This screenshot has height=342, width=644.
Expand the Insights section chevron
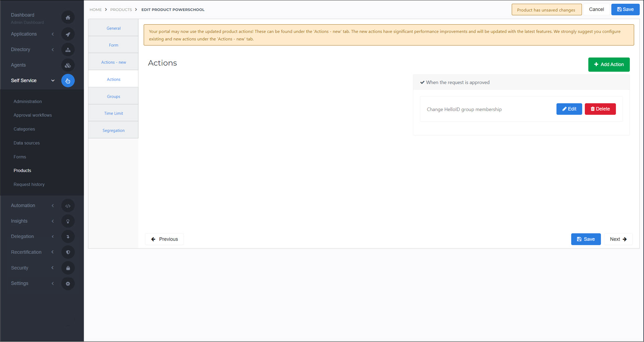click(53, 221)
